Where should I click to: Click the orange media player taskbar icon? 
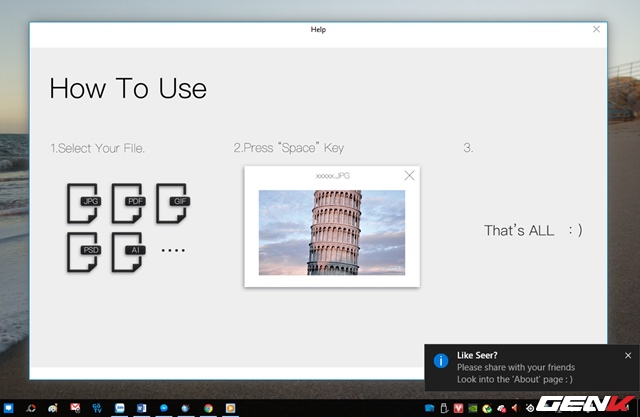(x=231, y=408)
